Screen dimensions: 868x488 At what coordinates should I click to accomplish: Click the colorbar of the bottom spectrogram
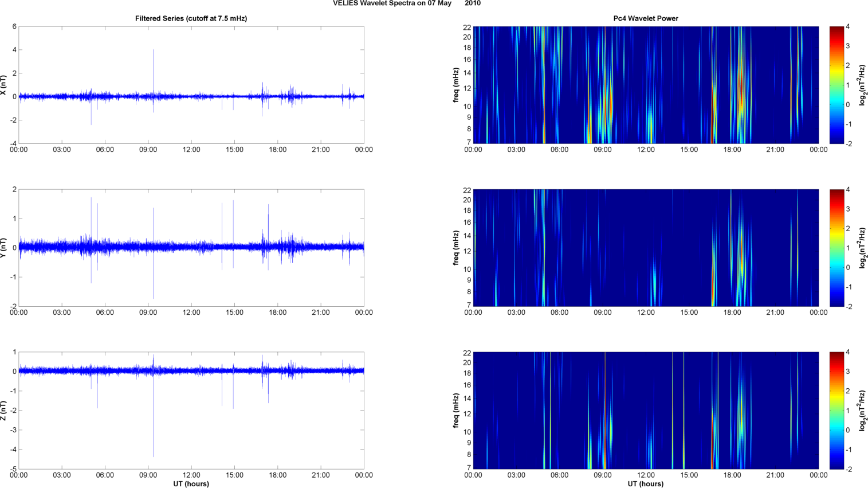[836, 411]
